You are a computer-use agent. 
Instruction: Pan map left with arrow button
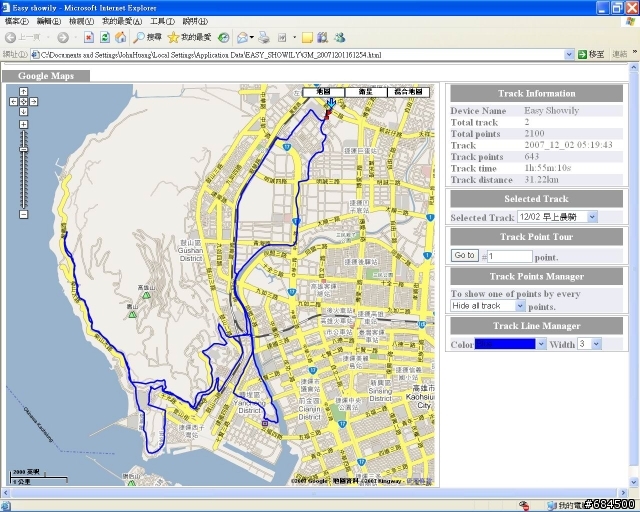point(13,102)
